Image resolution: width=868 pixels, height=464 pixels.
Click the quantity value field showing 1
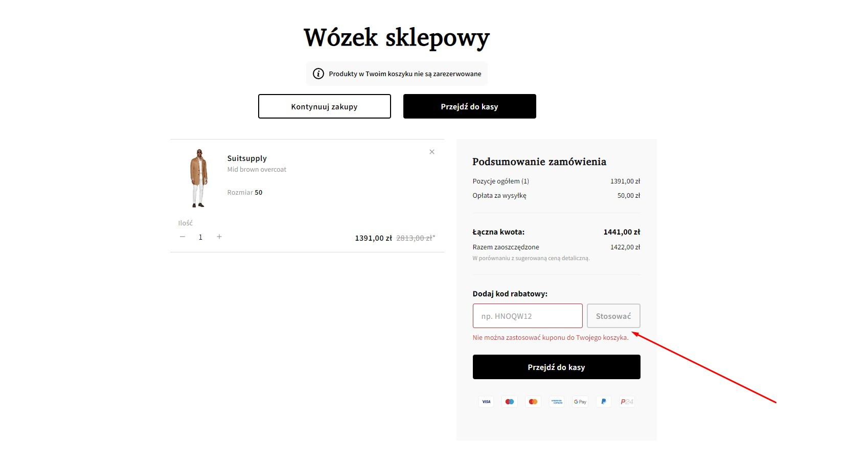(200, 237)
